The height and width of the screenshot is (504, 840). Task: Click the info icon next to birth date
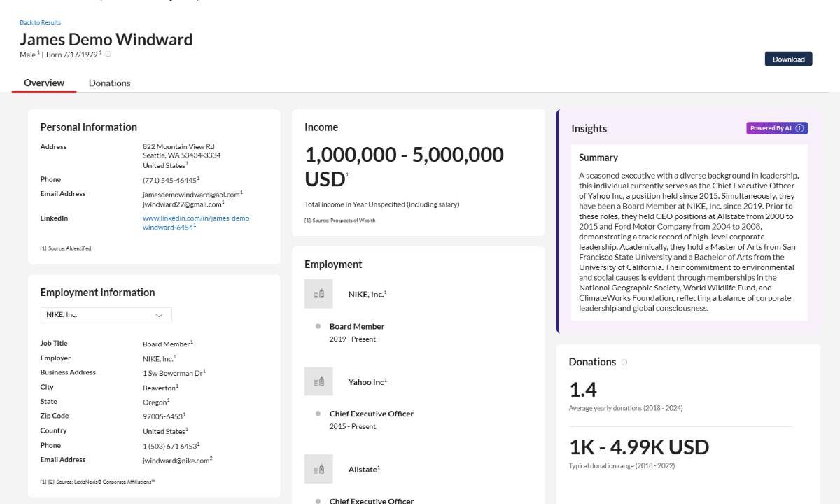pos(107,54)
